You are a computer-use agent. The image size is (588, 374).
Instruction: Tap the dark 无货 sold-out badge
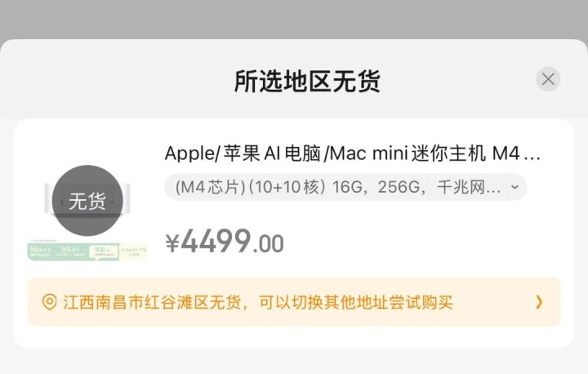(x=87, y=201)
